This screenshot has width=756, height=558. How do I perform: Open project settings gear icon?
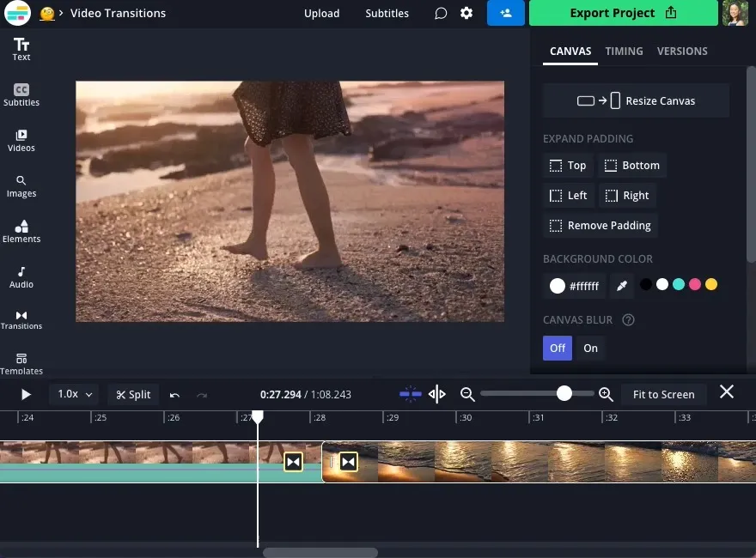pyautogui.click(x=466, y=14)
